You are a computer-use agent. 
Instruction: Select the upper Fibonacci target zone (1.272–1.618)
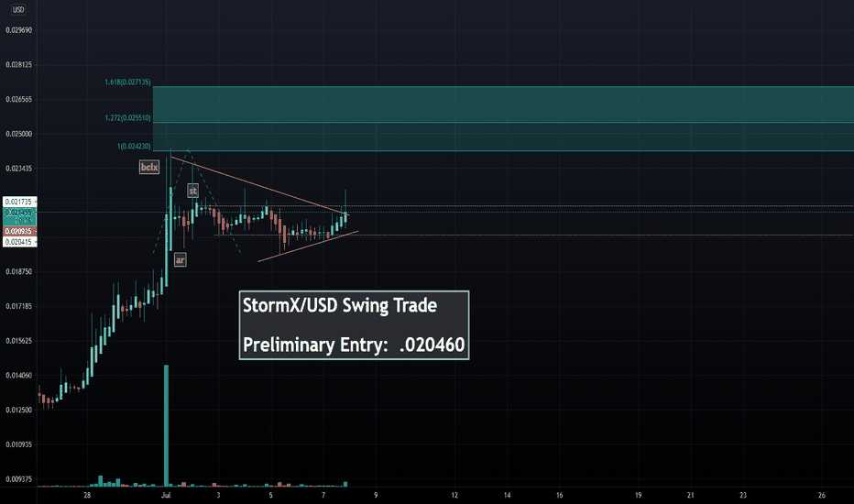[503, 104]
